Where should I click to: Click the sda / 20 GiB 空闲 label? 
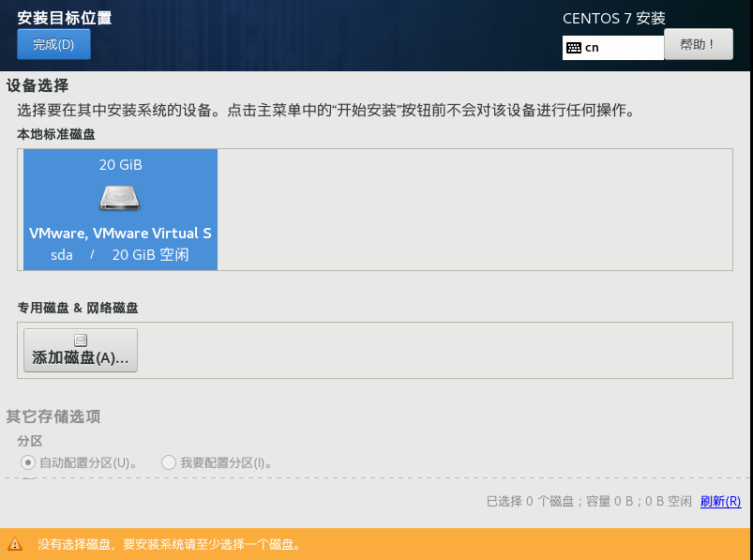pos(120,254)
